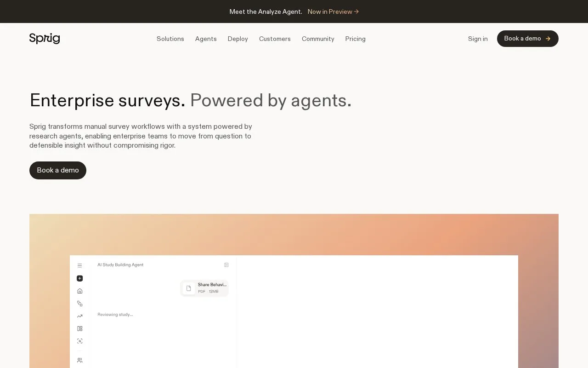Click the PDF document file icon
588x368 pixels.
188,288
